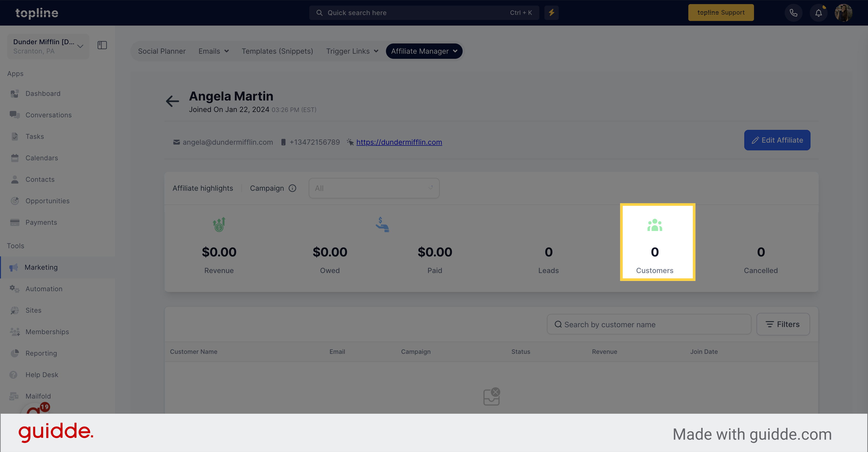Click the angela@dundermifflin.com email
Viewport: 868px width, 452px height.
coord(227,142)
